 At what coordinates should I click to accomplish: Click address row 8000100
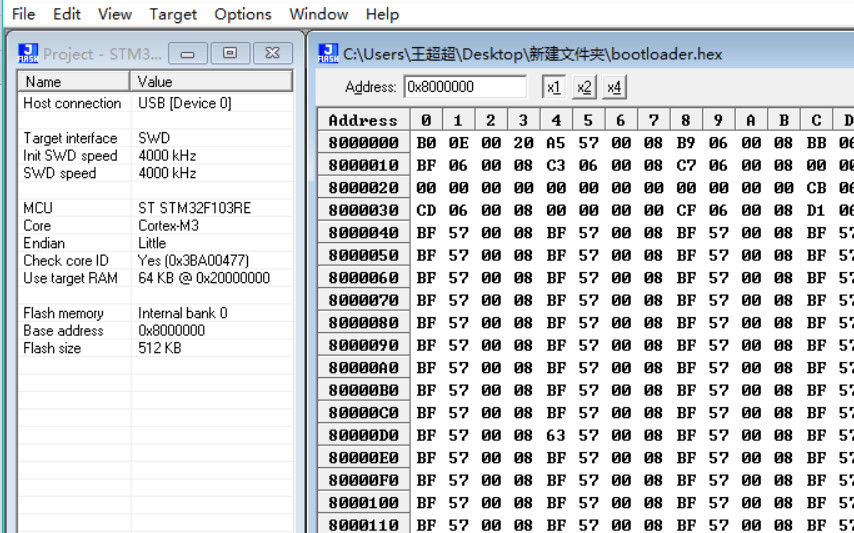coord(363,503)
